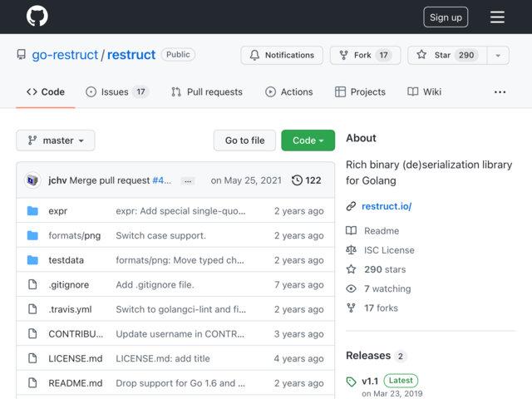The height and width of the screenshot is (399, 532).
Task: Click the repository book icon beside go-restruct
Action: (x=22, y=55)
